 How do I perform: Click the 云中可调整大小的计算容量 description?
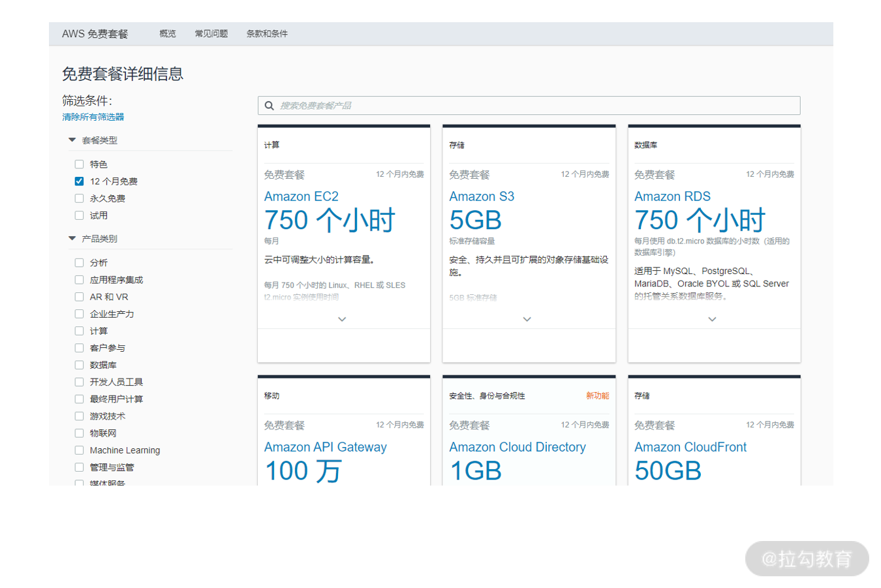pyautogui.click(x=319, y=260)
